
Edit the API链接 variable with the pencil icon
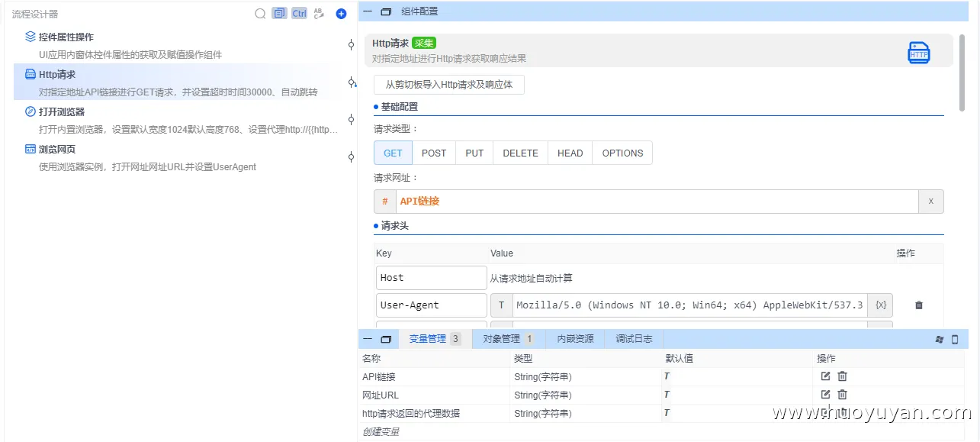click(825, 376)
